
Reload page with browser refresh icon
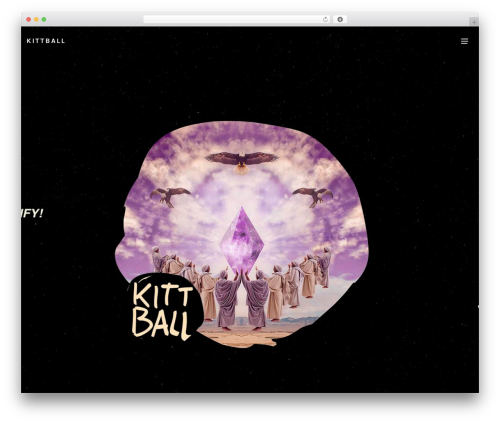[x=325, y=19]
